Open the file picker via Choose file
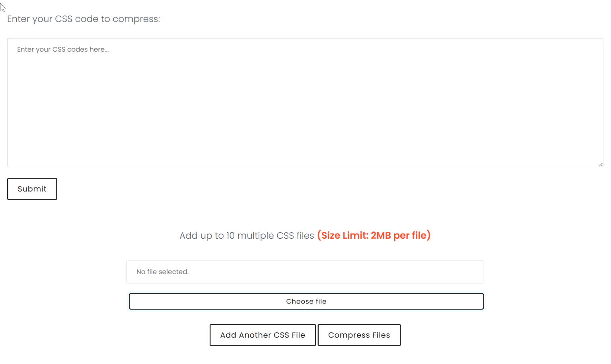 coord(306,301)
